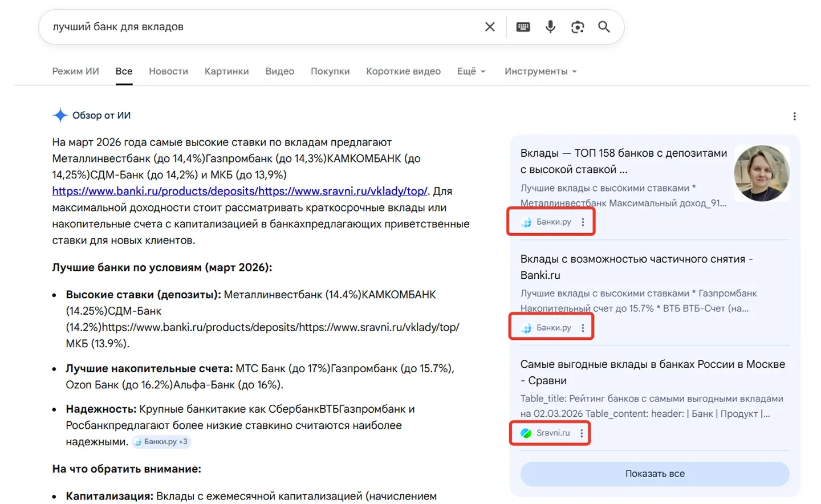Image resolution: width=821 pixels, height=504 pixels.
Task: Expand the Инструменты dropdown
Action: (540, 71)
